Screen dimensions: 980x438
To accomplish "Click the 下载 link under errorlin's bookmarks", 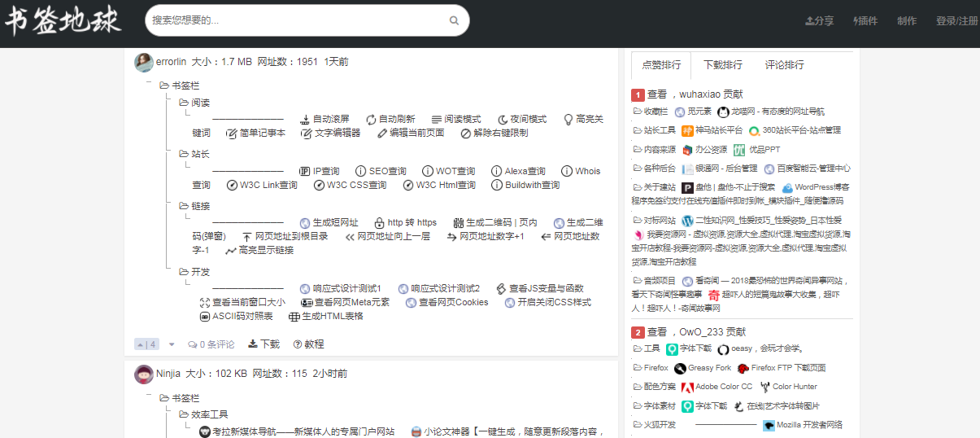I will pos(264,344).
